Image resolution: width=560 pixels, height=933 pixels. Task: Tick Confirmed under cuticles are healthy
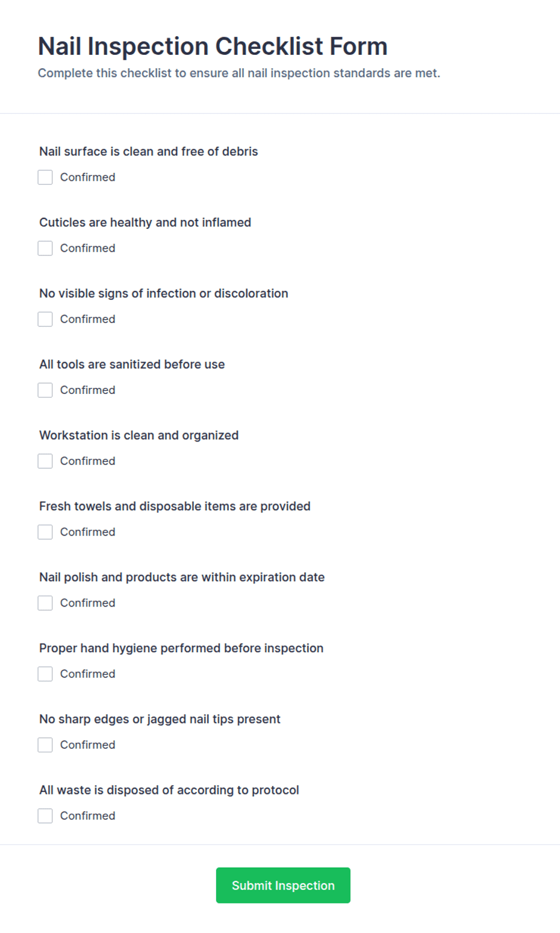coord(45,248)
